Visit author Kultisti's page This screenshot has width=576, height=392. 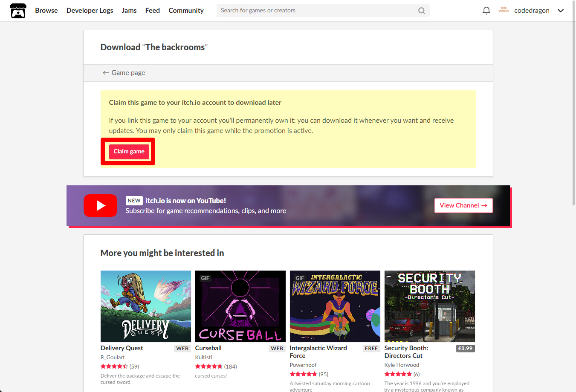click(204, 357)
